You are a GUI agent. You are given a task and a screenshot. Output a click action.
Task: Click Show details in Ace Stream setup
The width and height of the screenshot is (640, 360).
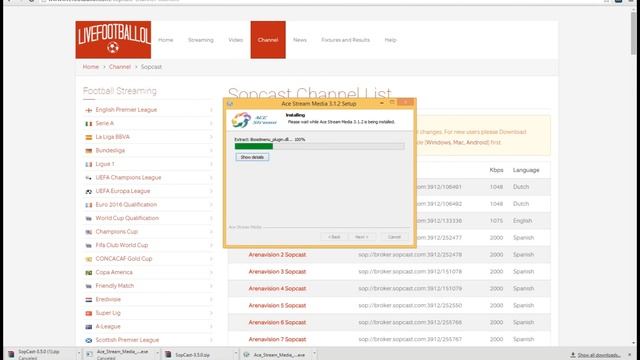point(252,157)
